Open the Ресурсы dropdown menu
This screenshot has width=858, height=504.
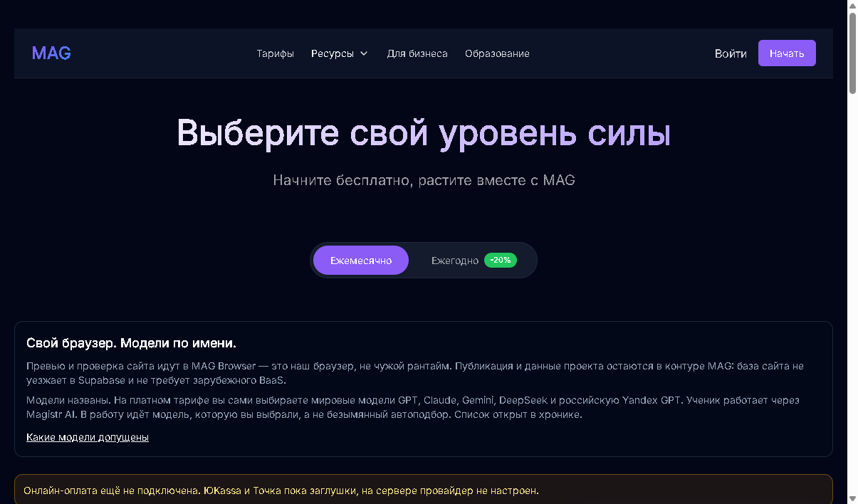click(x=340, y=53)
